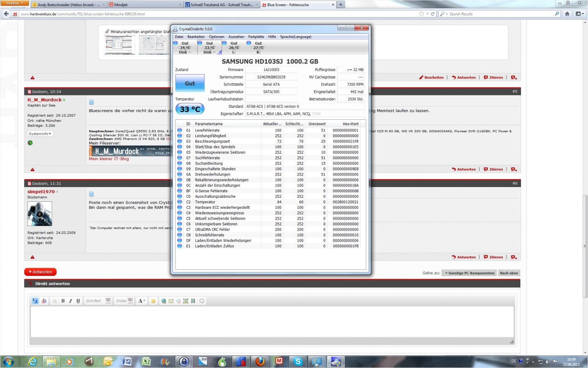
Task: Select the first disk Gut 34 °C
Action: tap(185, 47)
